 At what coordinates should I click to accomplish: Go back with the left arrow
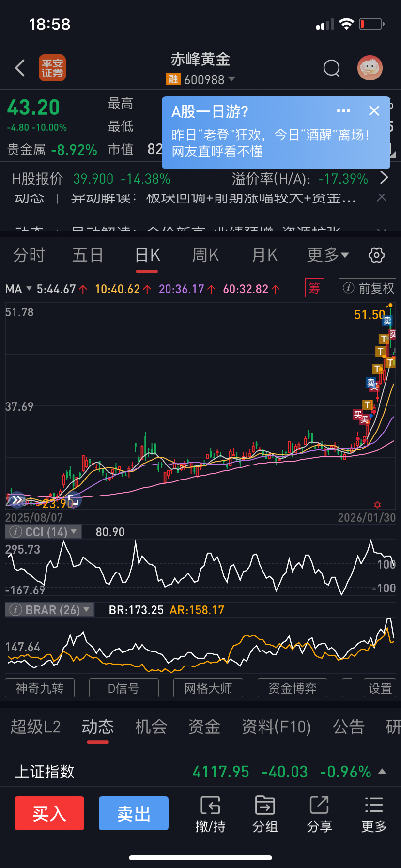pos(20,68)
